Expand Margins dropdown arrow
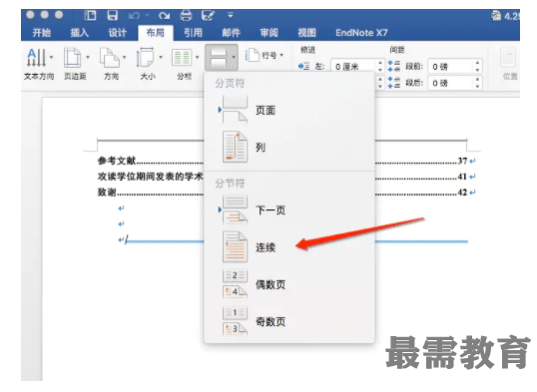The image size is (537, 392). (88, 57)
